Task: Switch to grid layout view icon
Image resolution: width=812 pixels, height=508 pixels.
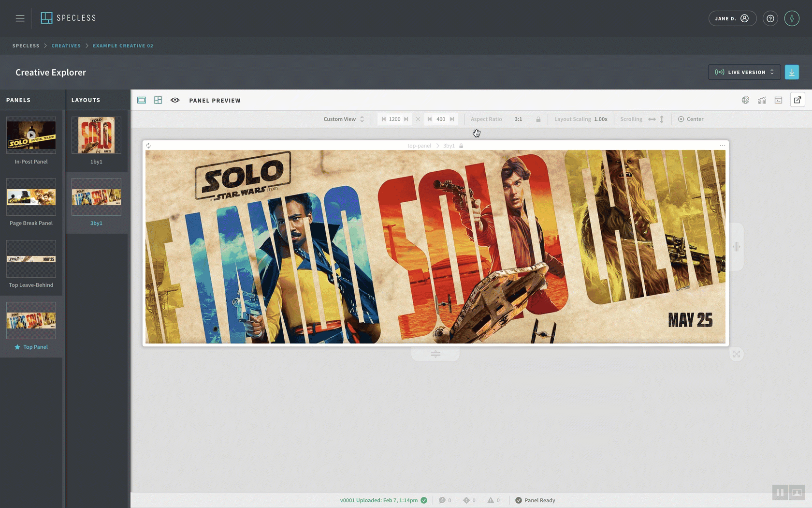Action: click(x=158, y=100)
